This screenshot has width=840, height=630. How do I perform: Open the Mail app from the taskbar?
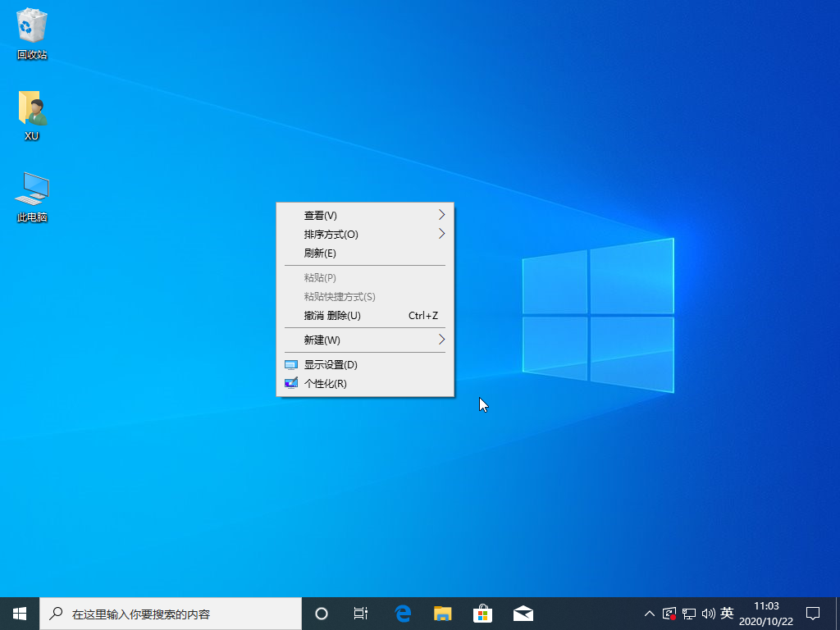coord(523,613)
